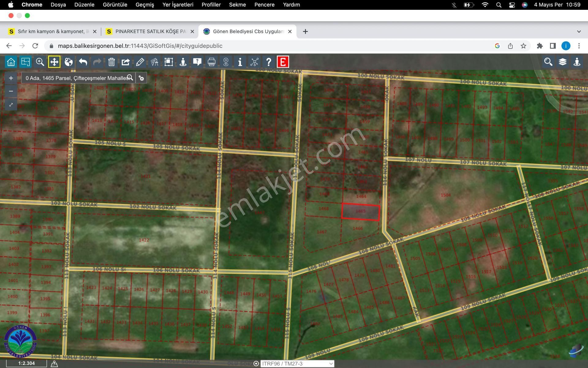This screenshot has width=588, height=368.
Task: Click the person icon at top right
Action: (577, 62)
